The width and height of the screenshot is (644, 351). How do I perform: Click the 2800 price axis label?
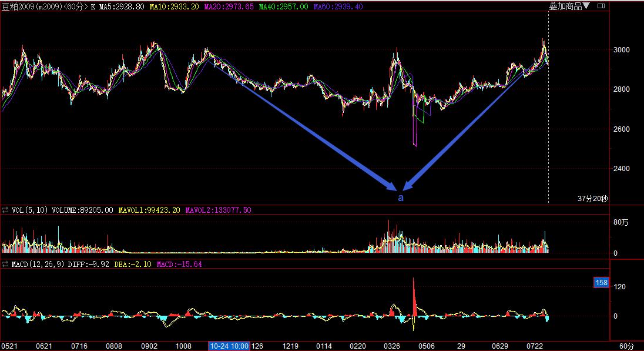point(622,89)
